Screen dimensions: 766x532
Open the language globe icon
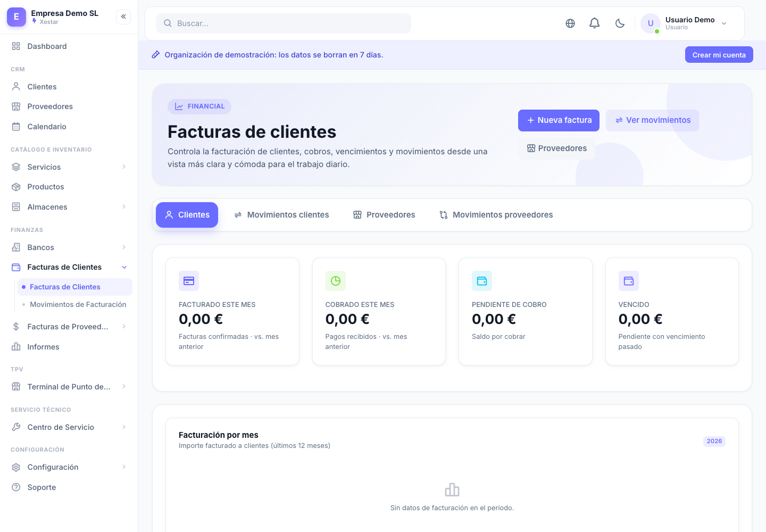pyautogui.click(x=570, y=23)
